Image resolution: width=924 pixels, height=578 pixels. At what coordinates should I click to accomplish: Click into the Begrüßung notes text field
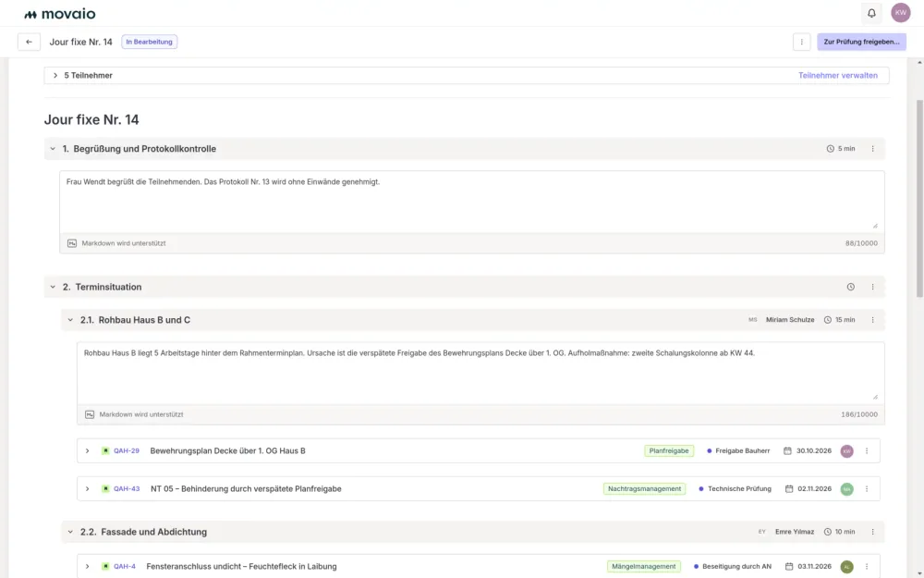click(472, 202)
